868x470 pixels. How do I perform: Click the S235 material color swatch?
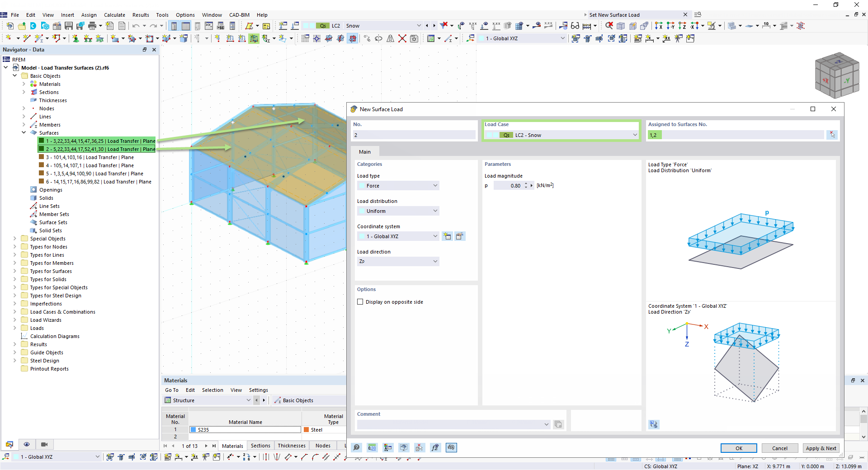click(x=193, y=430)
